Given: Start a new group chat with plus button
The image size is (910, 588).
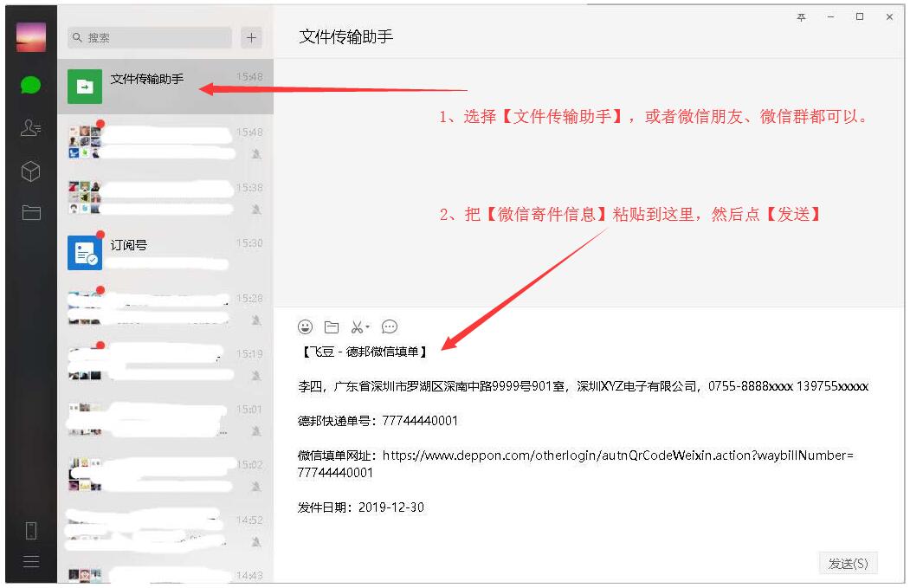Looking at the screenshot, I should click(251, 38).
